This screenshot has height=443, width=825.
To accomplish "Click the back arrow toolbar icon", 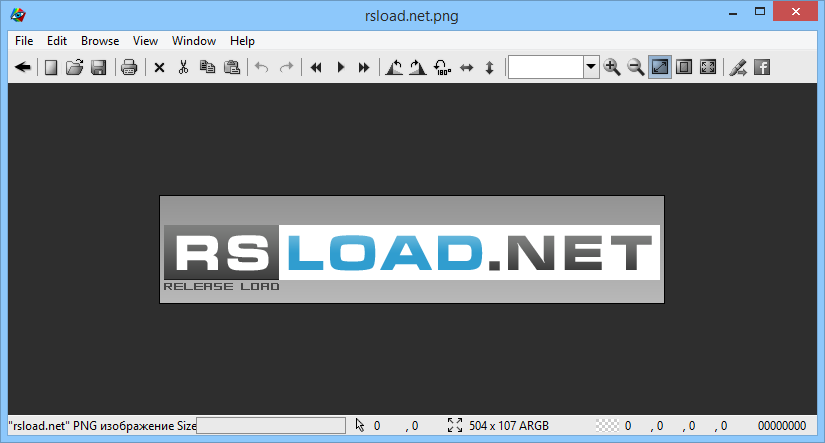I will tap(23, 67).
